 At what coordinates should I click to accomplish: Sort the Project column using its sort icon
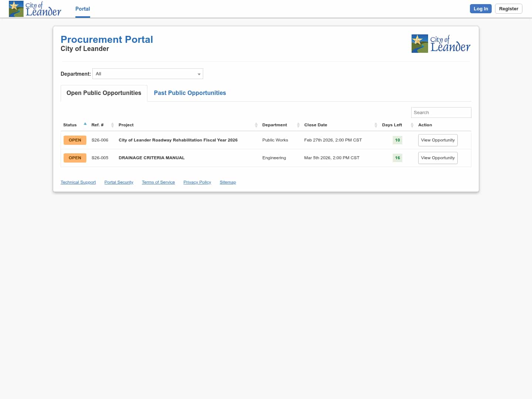coord(256,125)
